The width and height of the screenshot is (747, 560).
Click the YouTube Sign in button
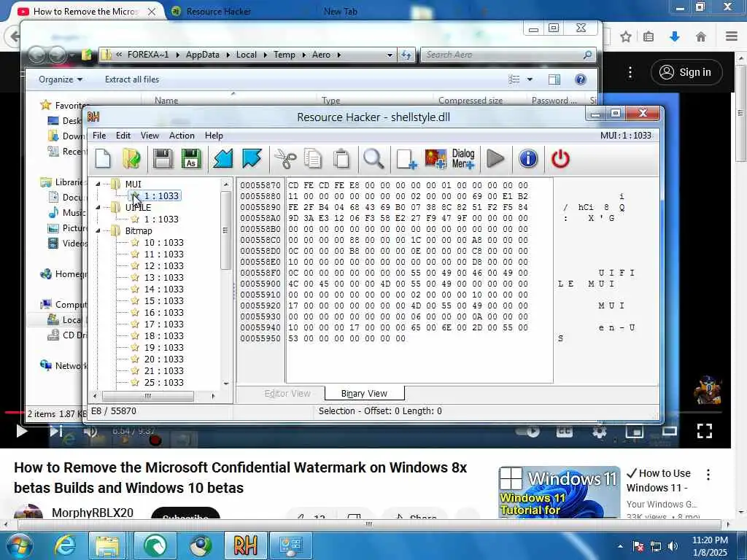point(686,72)
